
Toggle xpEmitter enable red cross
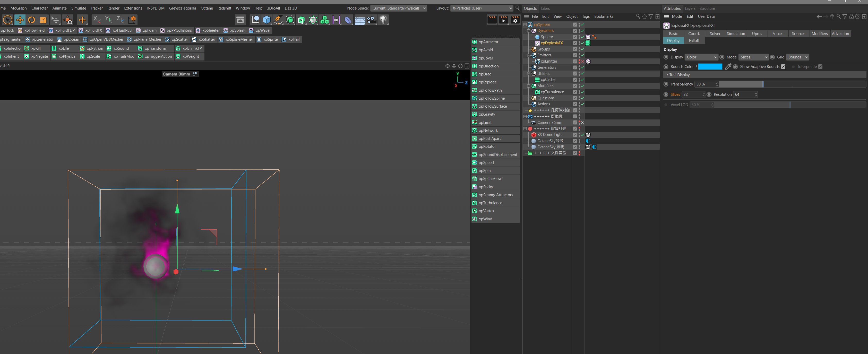pos(583,61)
